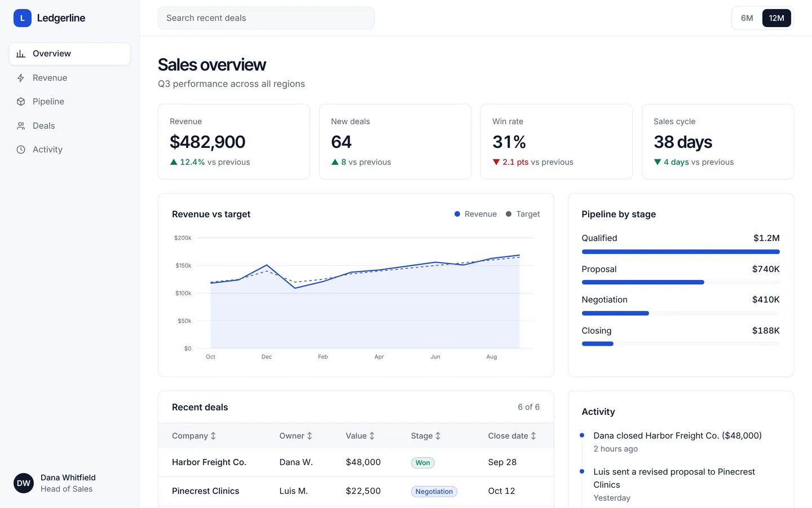Screen dimensions: 812x508
Task: Open Dana Whitfield profile name
Action: point(68,478)
